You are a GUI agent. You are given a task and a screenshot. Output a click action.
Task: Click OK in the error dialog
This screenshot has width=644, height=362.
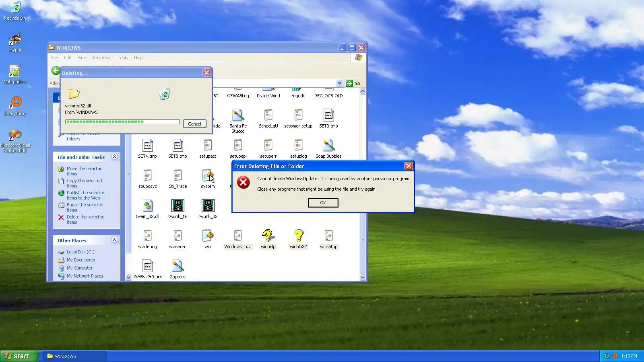pyautogui.click(x=323, y=203)
